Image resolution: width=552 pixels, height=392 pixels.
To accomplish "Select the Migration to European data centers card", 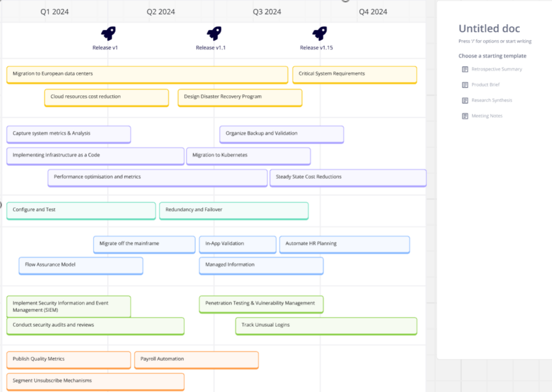I will click(146, 74).
